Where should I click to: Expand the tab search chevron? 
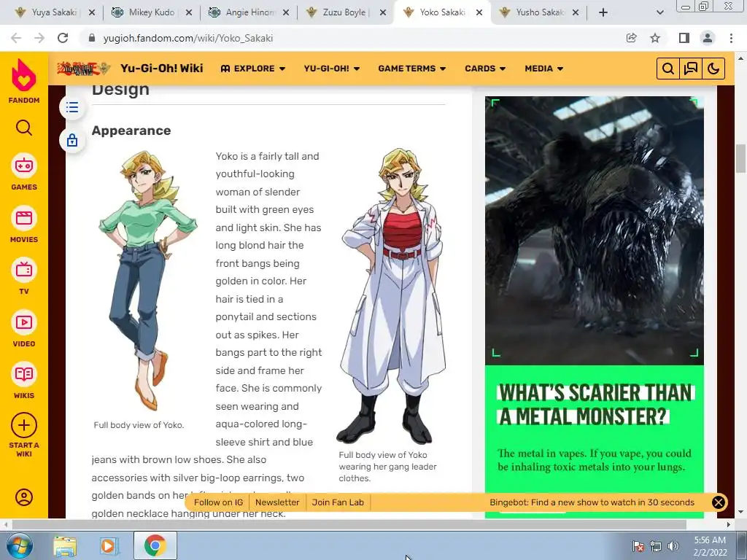(659, 12)
